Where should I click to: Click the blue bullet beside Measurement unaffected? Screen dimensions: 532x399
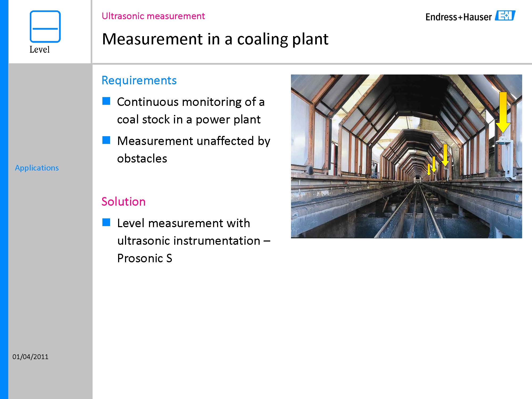pyautogui.click(x=106, y=140)
